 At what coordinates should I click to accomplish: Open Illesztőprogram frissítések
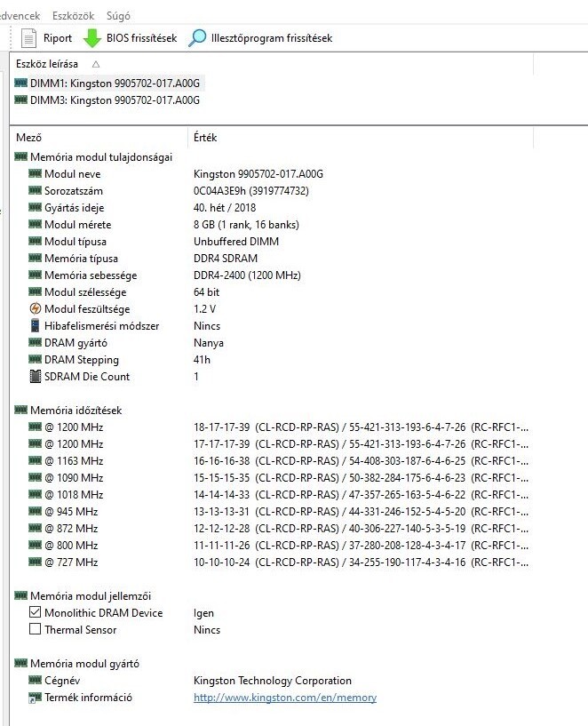pos(272,38)
